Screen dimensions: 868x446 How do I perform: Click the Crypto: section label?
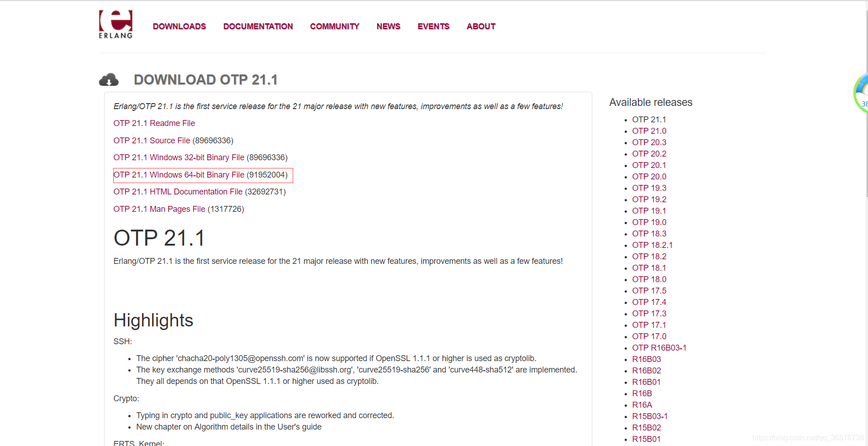click(126, 399)
